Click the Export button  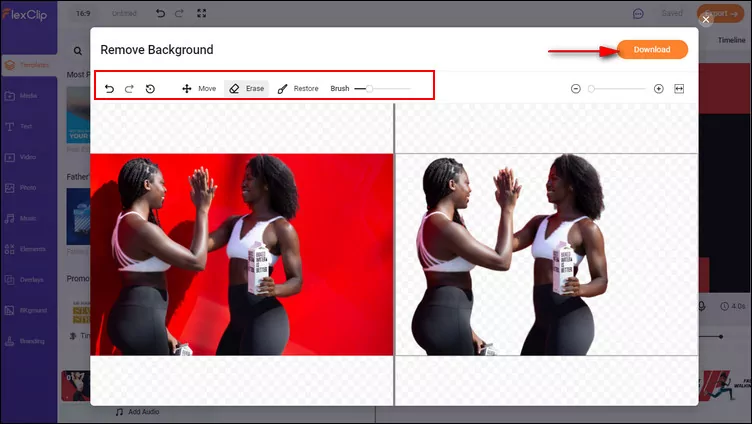click(x=721, y=13)
